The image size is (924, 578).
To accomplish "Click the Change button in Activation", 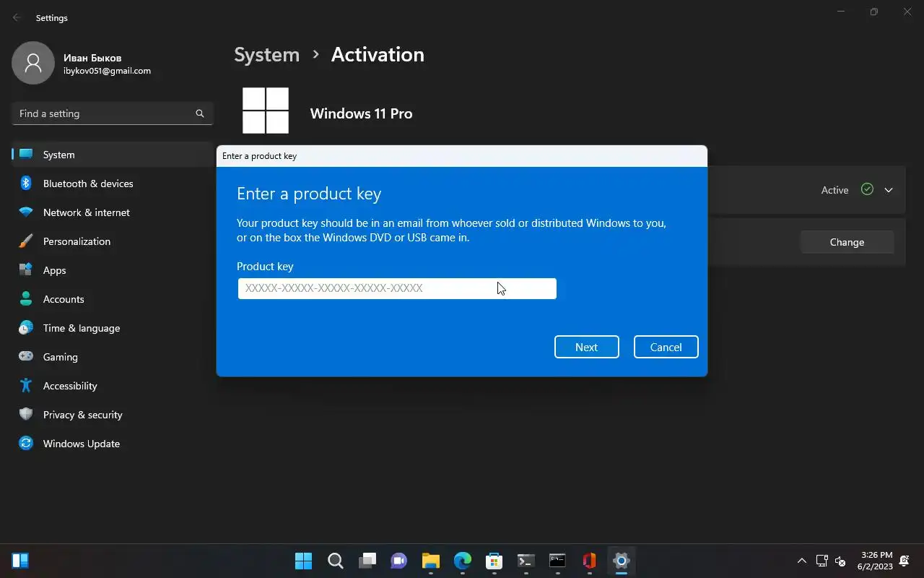I will (x=847, y=242).
